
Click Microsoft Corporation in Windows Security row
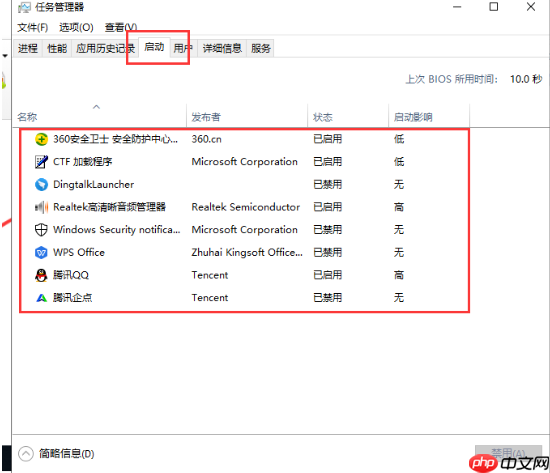tap(244, 230)
